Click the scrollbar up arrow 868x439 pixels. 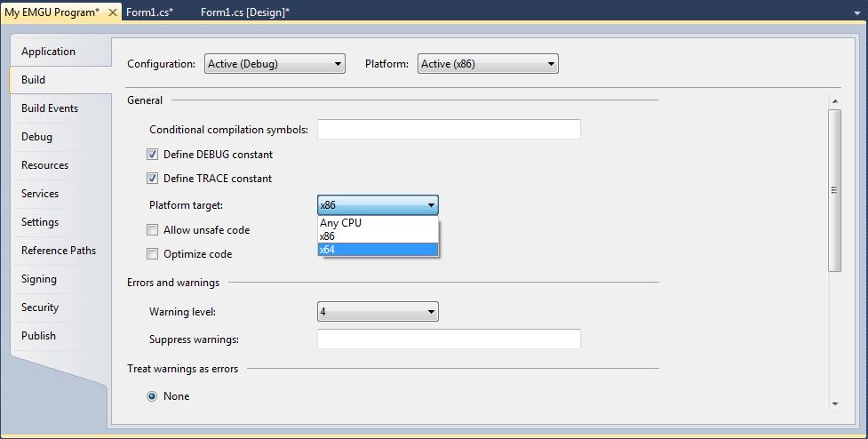tap(835, 101)
